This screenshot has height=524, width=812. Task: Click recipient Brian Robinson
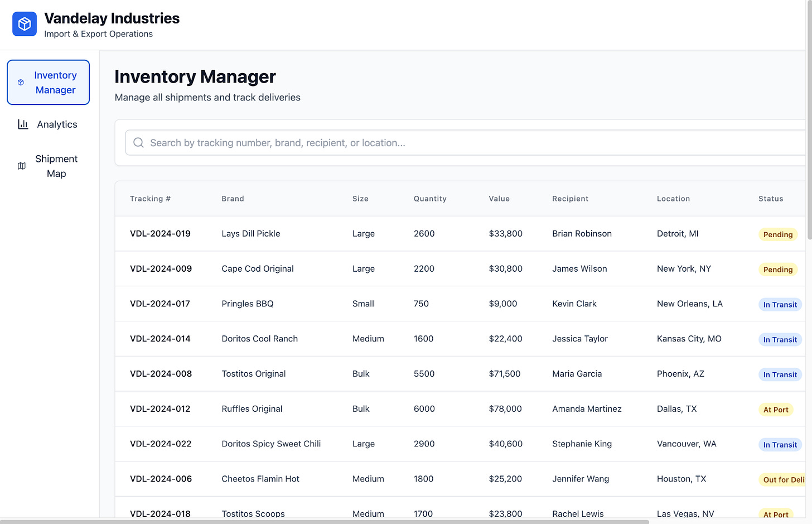(582, 234)
